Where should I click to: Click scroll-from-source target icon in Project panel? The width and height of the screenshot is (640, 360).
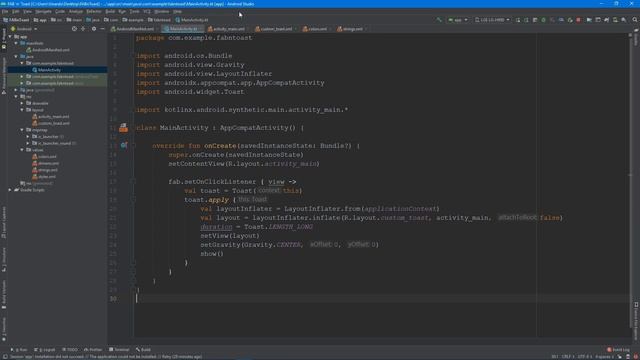click(74, 29)
